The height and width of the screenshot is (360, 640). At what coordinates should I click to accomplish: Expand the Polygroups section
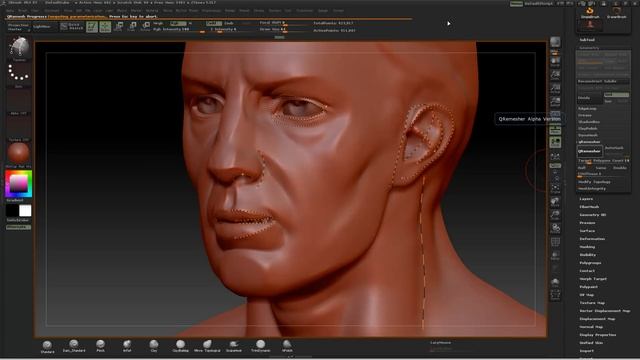pyautogui.click(x=590, y=263)
